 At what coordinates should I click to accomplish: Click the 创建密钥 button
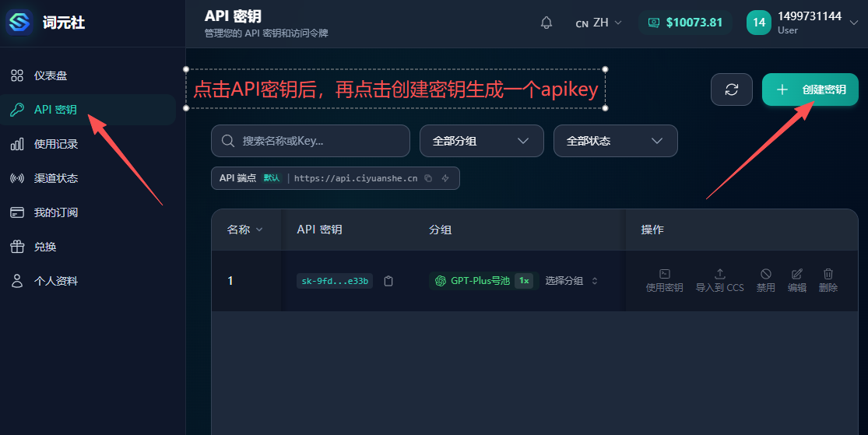(810, 89)
